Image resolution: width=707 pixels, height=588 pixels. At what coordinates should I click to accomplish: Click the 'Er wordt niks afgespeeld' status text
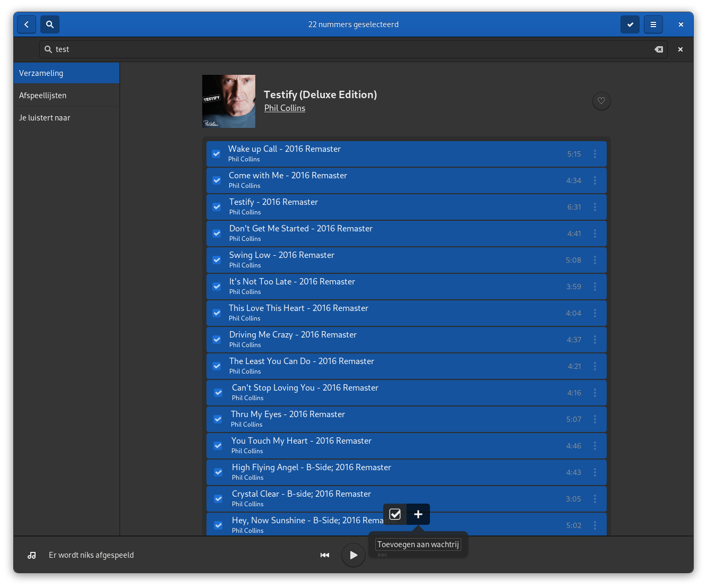(91, 555)
